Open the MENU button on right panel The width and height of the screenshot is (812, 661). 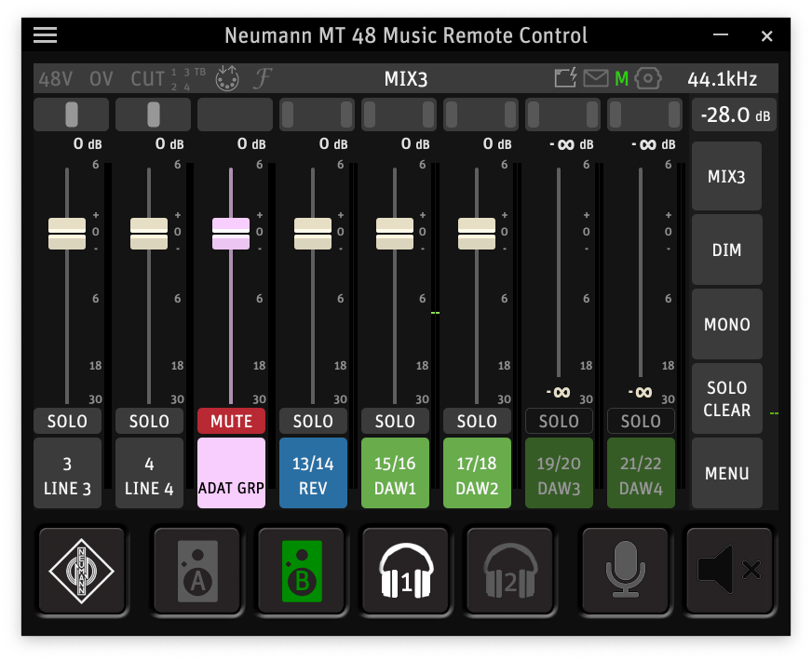(x=726, y=473)
